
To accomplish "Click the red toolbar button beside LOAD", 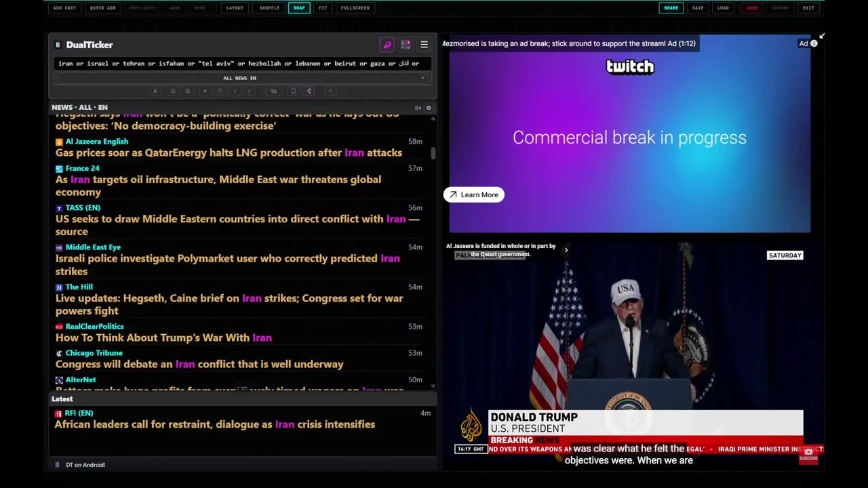I will (752, 8).
